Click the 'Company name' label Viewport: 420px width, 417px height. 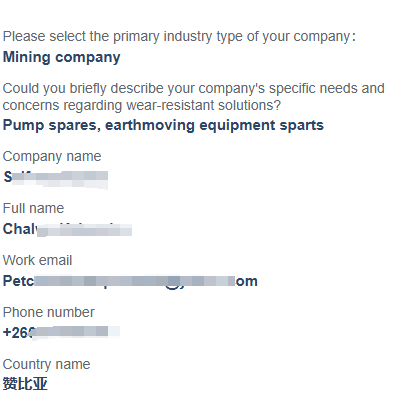[x=52, y=156]
